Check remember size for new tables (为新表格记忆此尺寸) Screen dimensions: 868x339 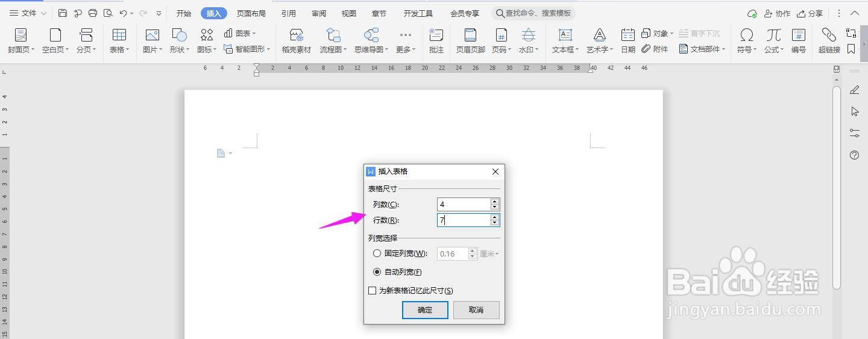(x=373, y=290)
